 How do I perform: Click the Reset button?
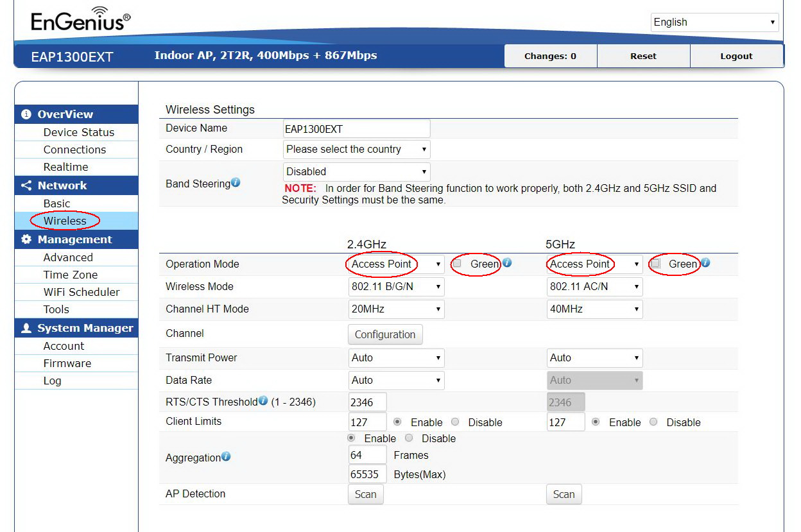643,56
